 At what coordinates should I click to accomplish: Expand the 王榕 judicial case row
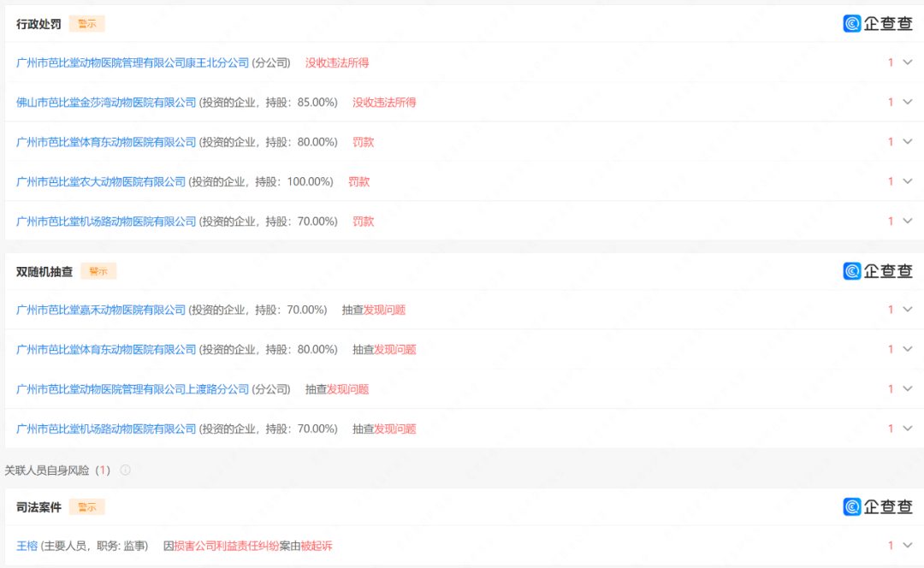point(908,546)
